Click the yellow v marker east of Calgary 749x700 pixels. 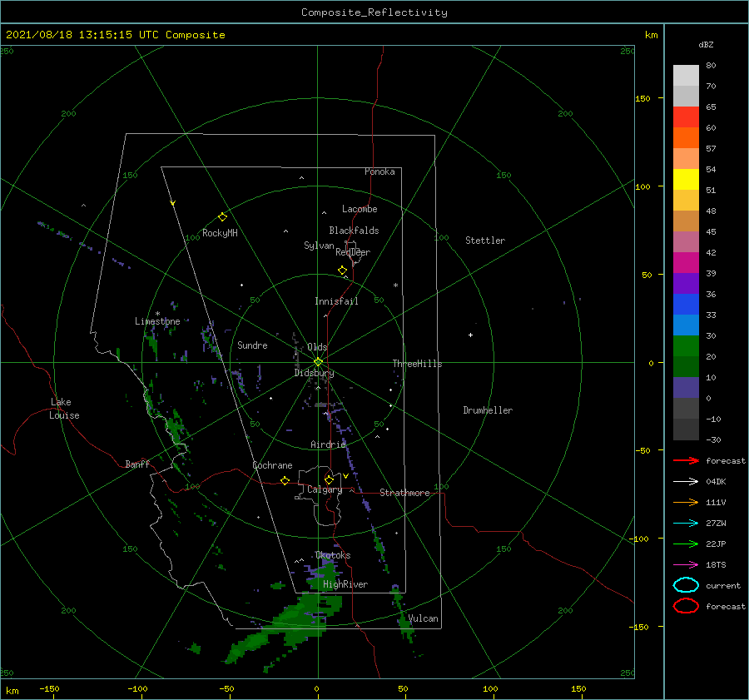[345, 476]
